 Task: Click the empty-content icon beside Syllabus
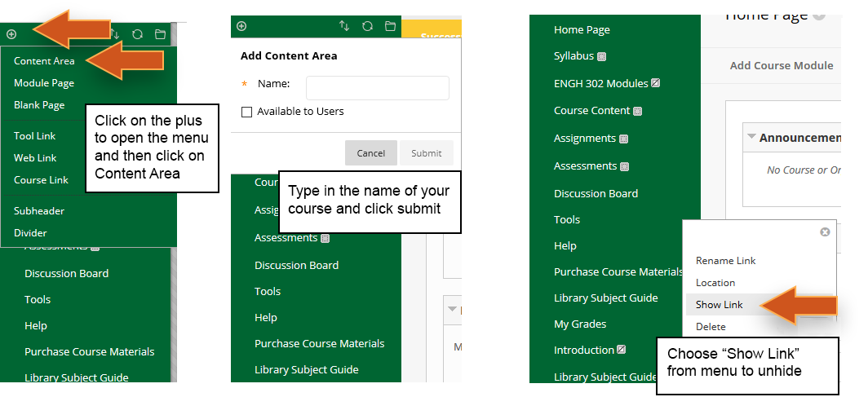[602, 56]
